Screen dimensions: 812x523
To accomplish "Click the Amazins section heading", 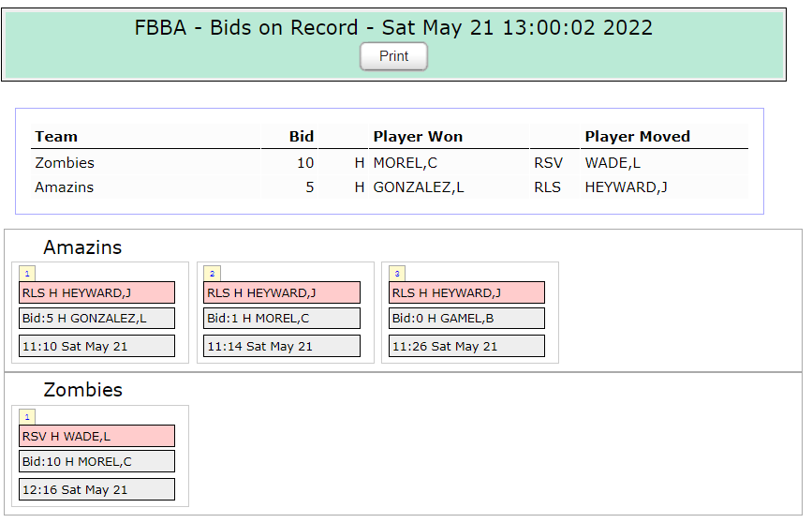I will (x=82, y=247).
